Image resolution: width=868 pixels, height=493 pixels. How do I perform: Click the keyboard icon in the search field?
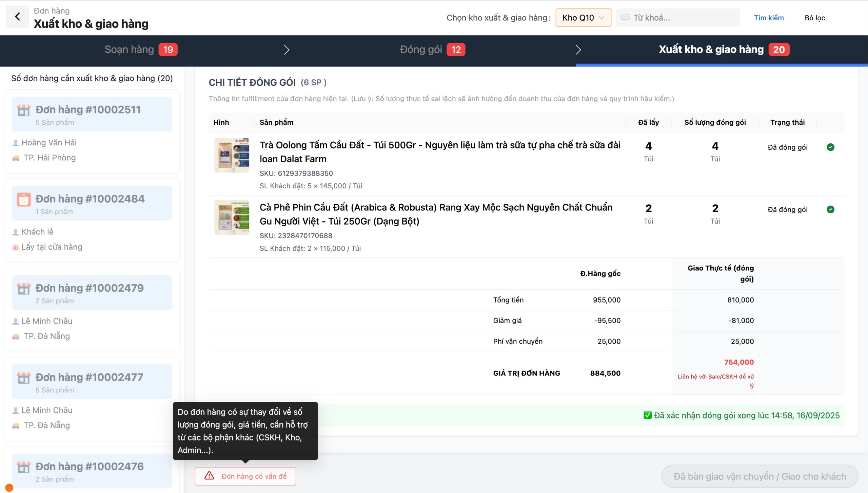click(626, 18)
